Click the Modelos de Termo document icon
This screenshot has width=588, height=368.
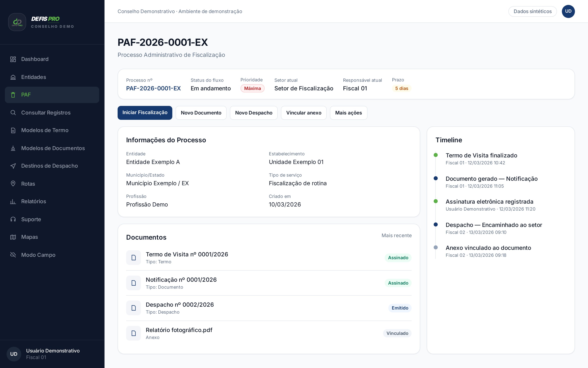click(13, 130)
